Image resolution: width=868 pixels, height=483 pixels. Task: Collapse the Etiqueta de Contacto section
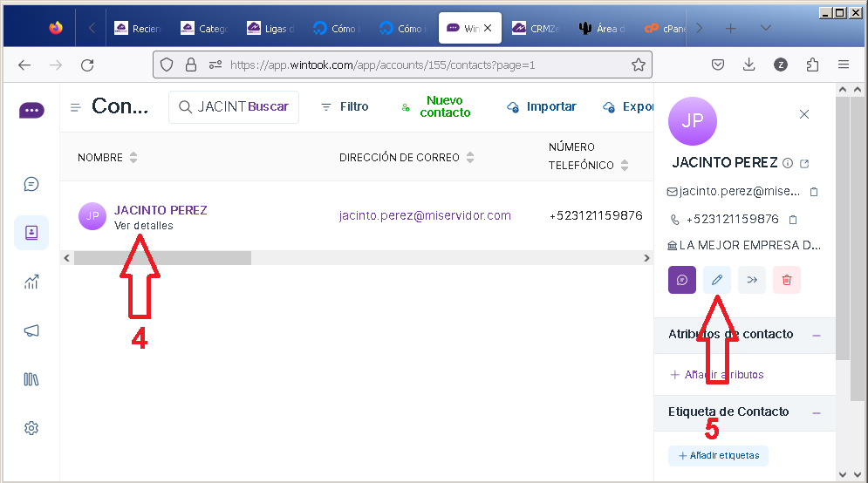[817, 412]
